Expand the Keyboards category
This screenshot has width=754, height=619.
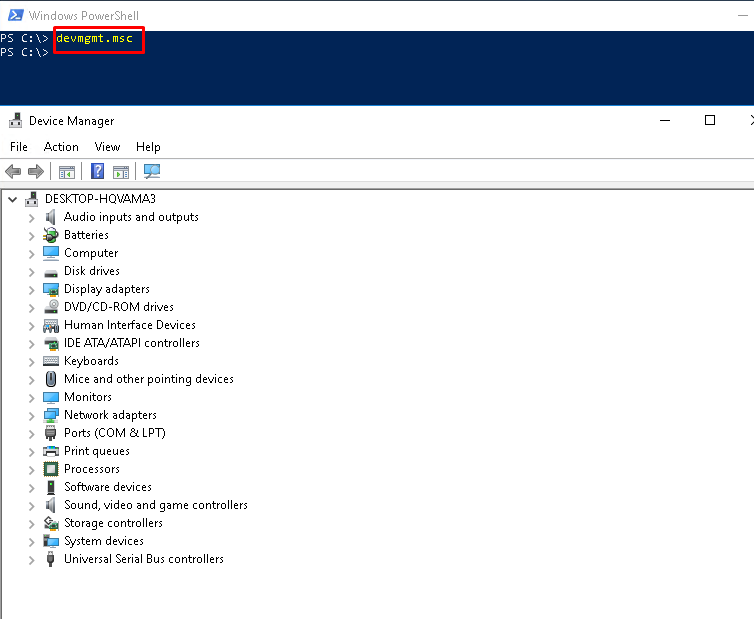coord(31,362)
